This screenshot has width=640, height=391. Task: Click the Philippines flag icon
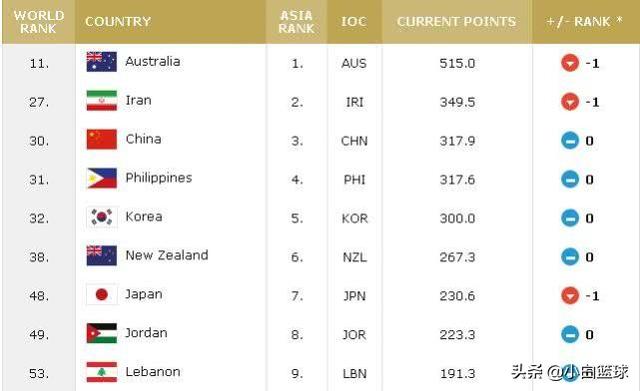[102, 178]
